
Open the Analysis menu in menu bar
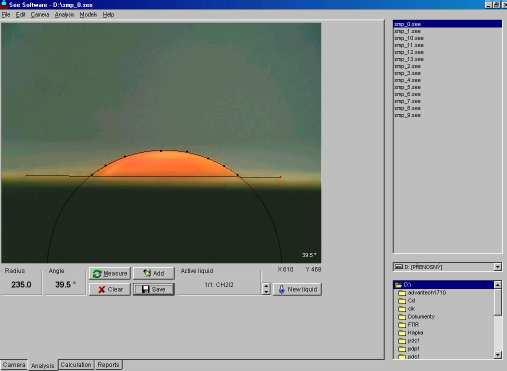tap(64, 14)
